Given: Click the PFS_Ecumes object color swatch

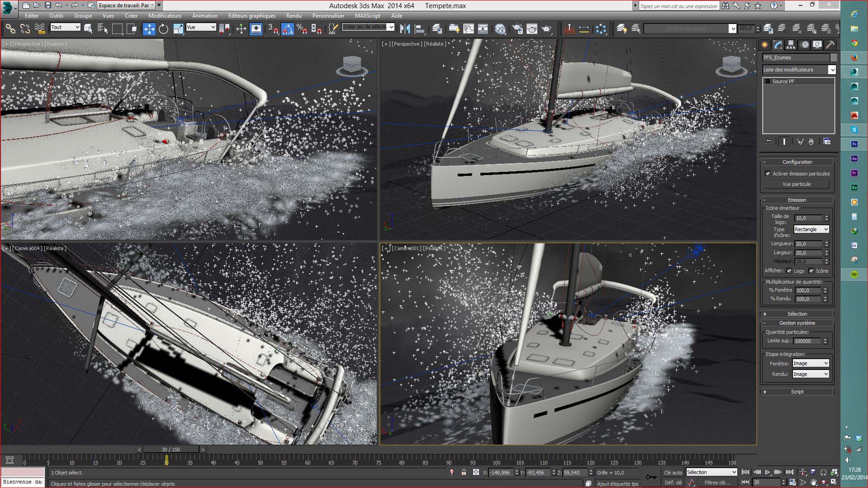Looking at the screenshot, I should 834,57.
